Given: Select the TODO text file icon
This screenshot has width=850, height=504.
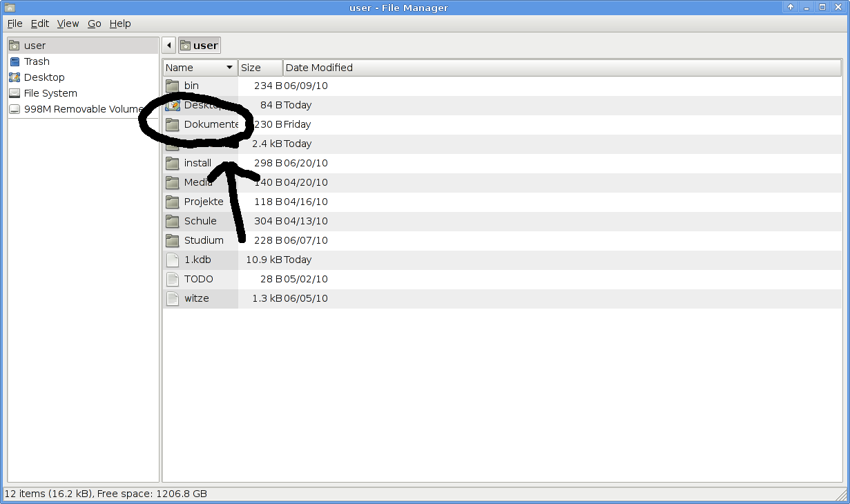Looking at the screenshot, I should [x=173, y=279].
